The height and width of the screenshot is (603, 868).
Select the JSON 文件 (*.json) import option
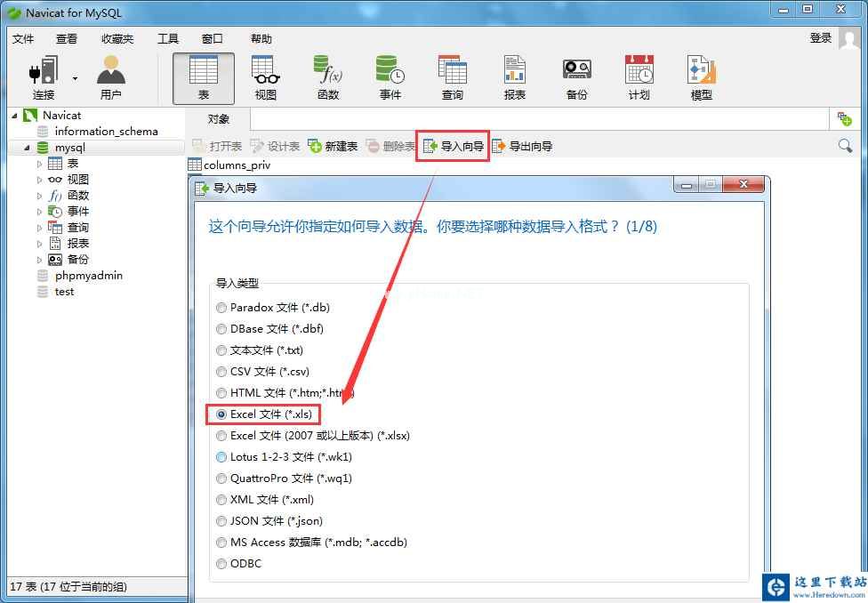point(221,520)
